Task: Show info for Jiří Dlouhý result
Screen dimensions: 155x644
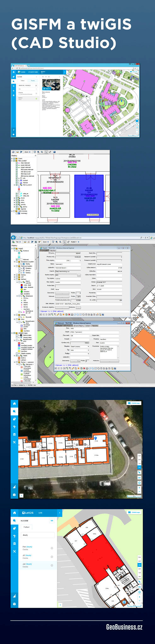Action: coord(52,557)
